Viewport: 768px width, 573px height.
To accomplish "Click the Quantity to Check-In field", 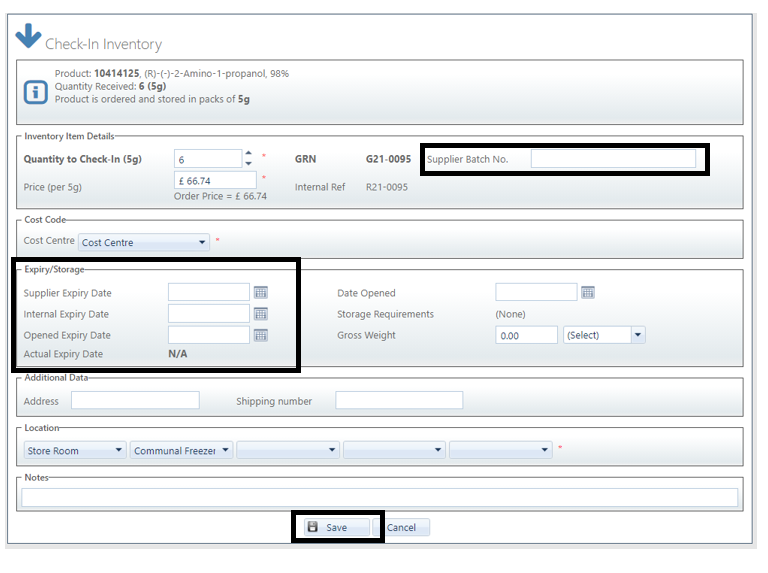I will [208, 159].
